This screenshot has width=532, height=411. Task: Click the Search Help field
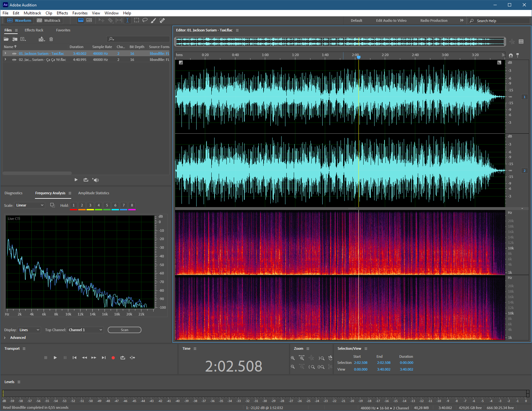499,21
